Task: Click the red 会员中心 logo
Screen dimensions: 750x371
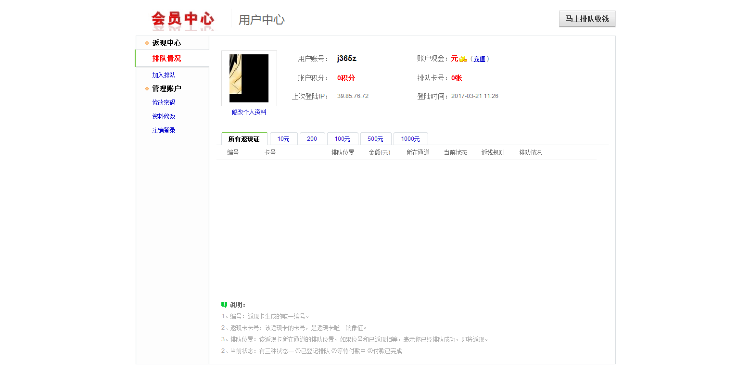Action: 183,19
